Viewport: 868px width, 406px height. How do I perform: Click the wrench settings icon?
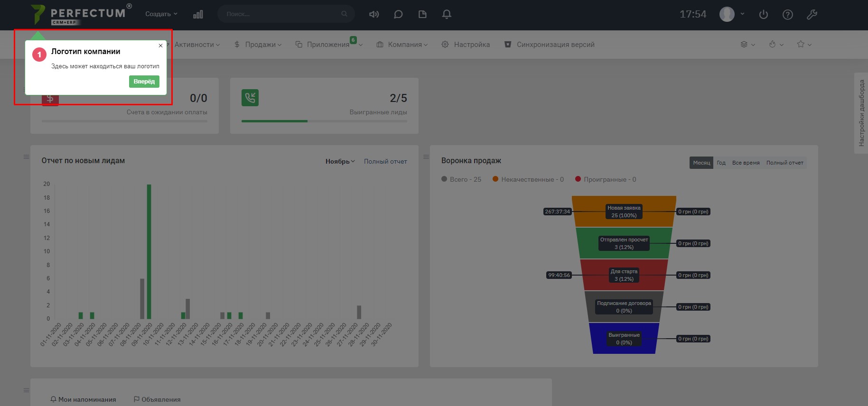[812, 14]
